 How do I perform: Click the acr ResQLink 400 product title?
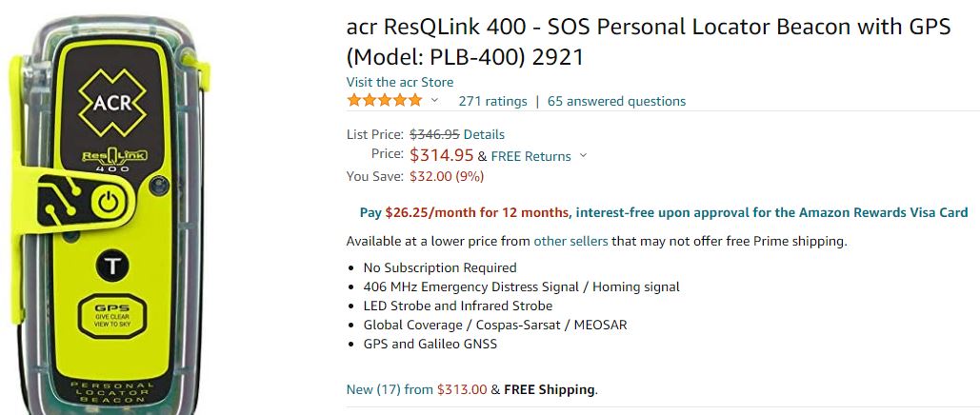pos(649,42)
